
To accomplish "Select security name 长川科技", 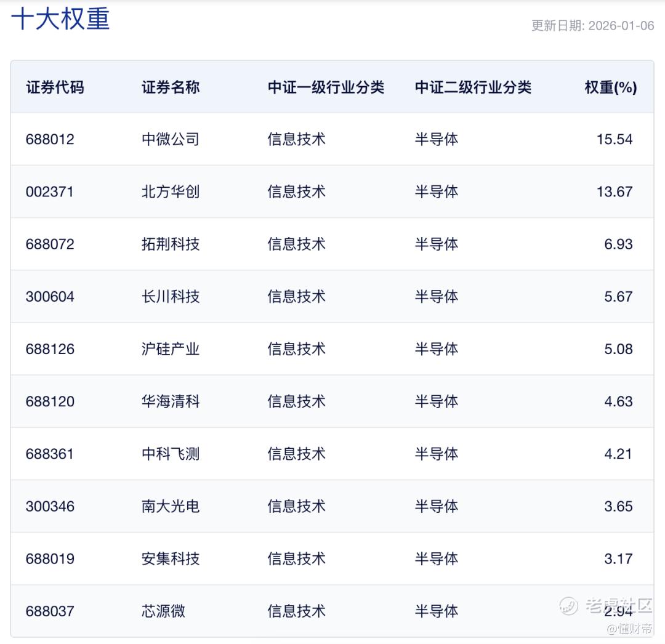I will [x=171, y=296].
